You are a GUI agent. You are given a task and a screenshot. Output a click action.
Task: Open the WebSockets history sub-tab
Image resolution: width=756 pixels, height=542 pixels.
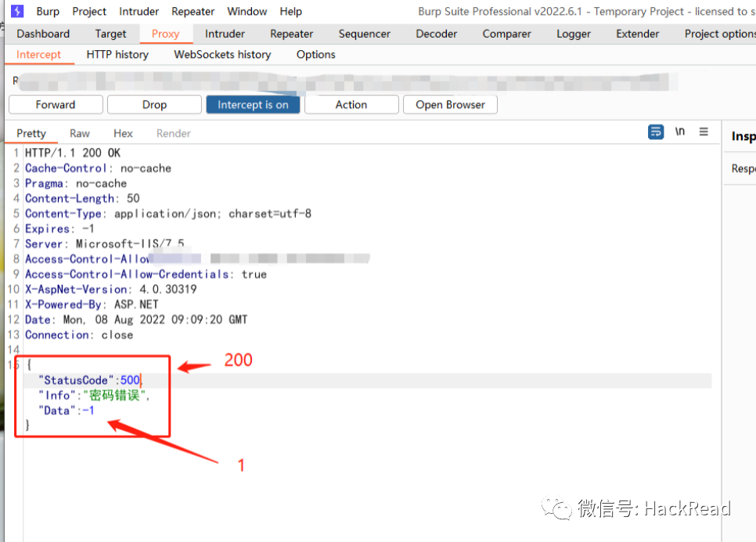pos(222,55)
